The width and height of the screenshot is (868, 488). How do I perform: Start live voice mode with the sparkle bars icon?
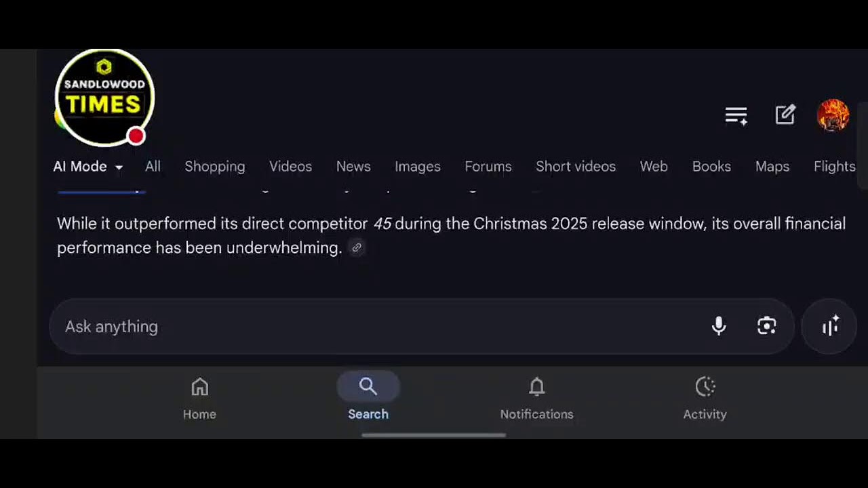click(x=830, y=326)
